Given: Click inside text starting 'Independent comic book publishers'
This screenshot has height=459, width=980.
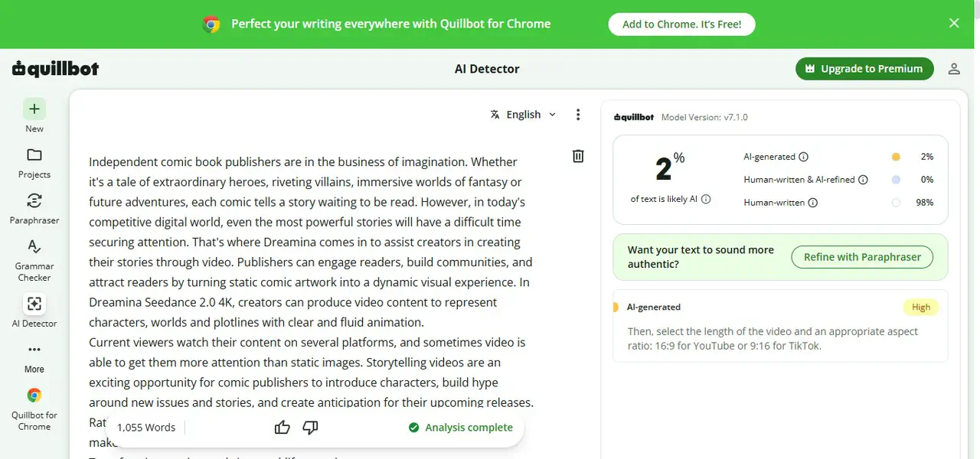Looking at the screenshot, I should coord(311,242).
